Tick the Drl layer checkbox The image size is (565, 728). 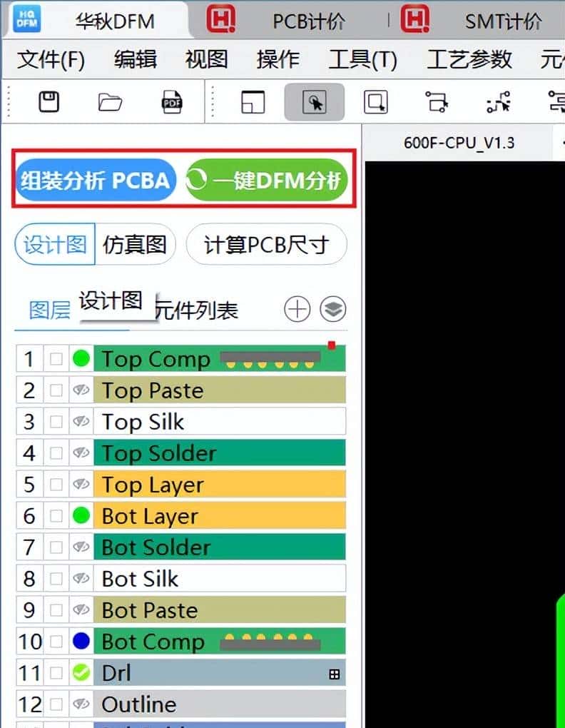[x=56, y=673]
